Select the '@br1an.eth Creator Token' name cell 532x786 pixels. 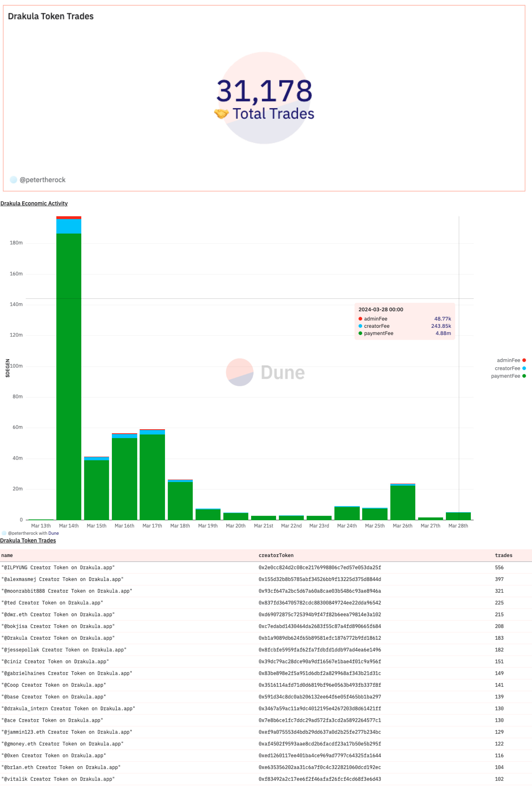(61, 767)
